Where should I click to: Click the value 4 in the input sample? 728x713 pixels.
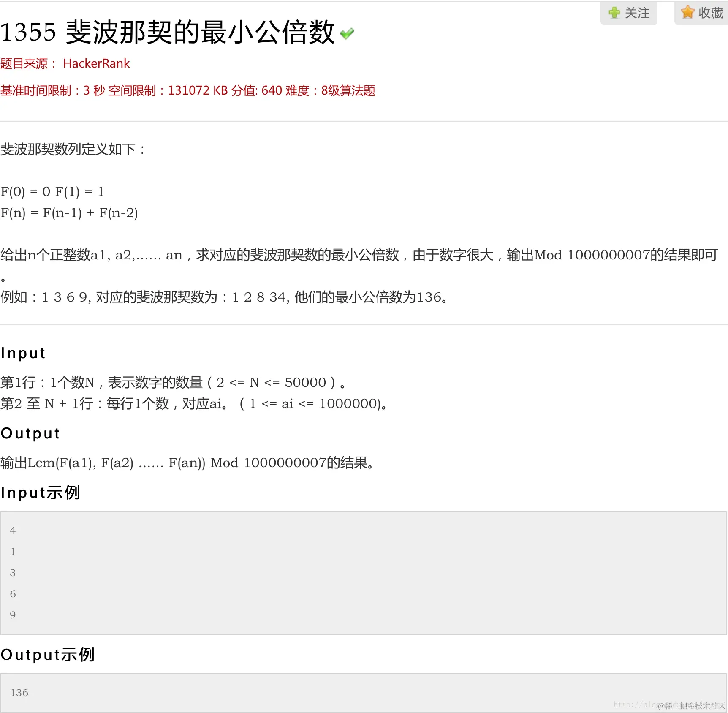click(13, 531)
